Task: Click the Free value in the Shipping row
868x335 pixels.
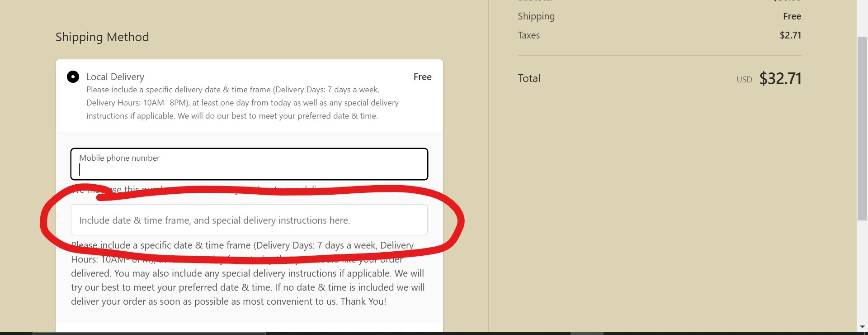Action: [x=792, y=16]
